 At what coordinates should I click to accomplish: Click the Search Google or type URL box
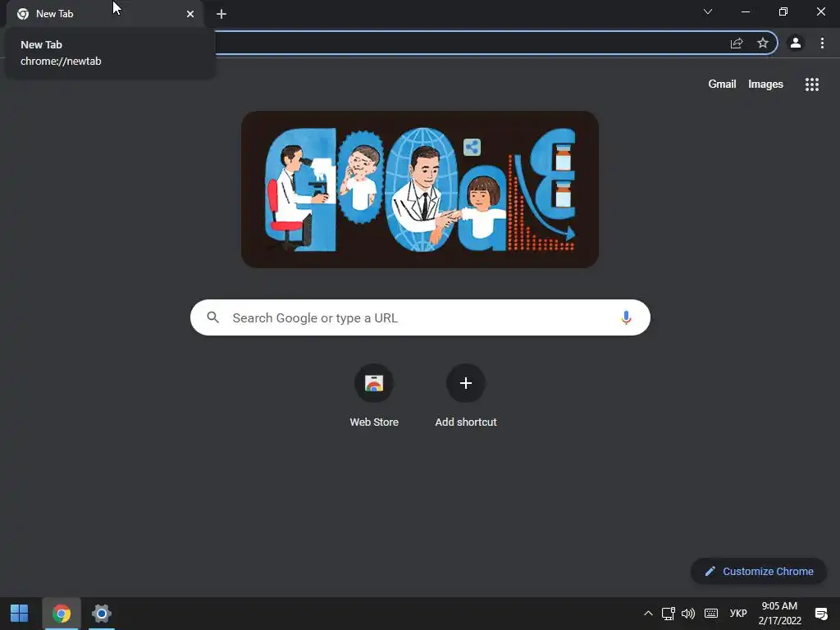tap(420, 317)
